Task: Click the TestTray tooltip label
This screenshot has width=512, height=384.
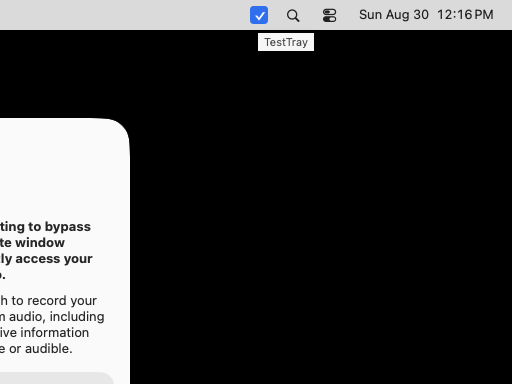Action: pos(286,42)
